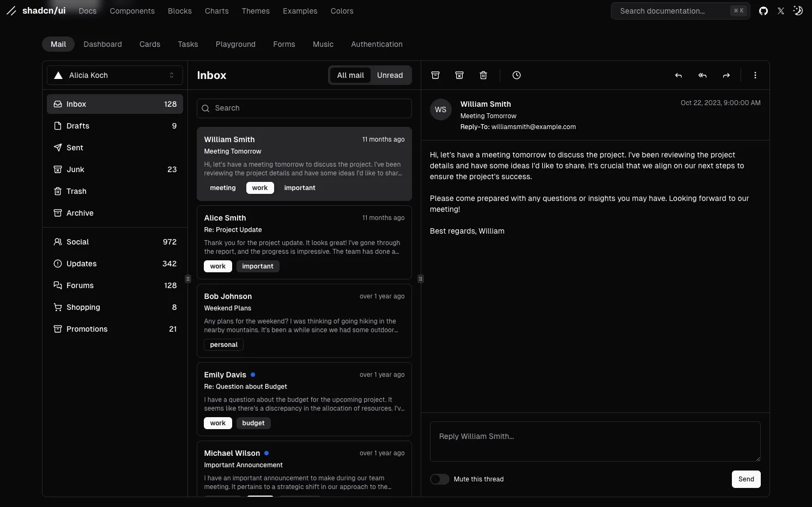Toggle the theme moon icon
This screenshot has width=812, height=507.
pos(798,11)
